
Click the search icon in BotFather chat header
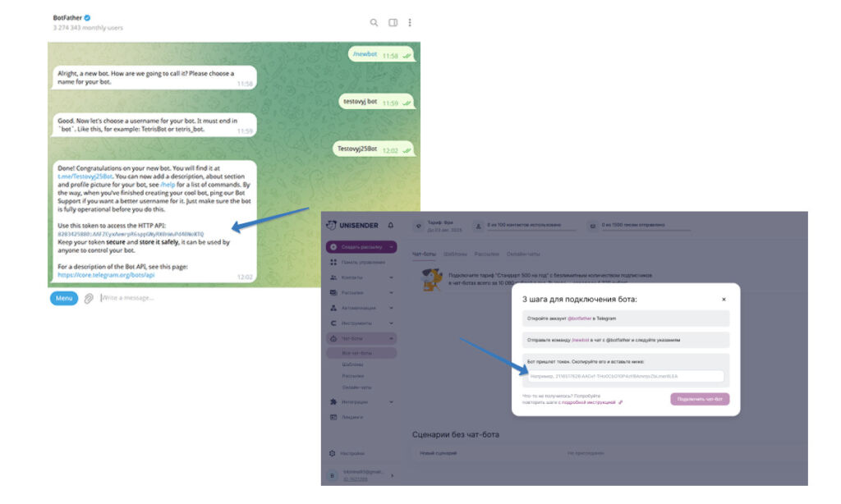(374, 22)
